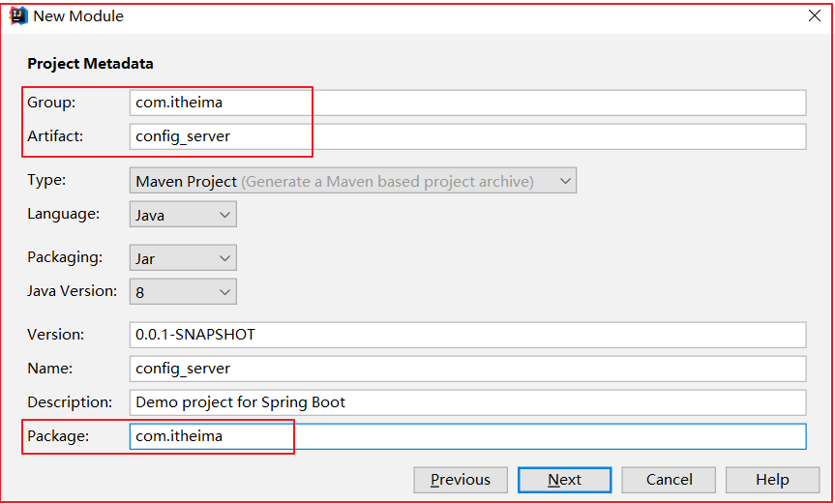The height and width of the screenshot is (504, 835).
Task: Select the Name text field
Action: pyautogui.click(x=467, y=369)
